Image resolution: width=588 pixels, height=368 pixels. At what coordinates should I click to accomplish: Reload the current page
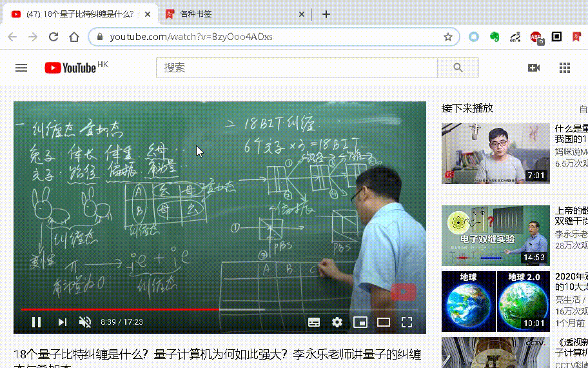[54, 37]
